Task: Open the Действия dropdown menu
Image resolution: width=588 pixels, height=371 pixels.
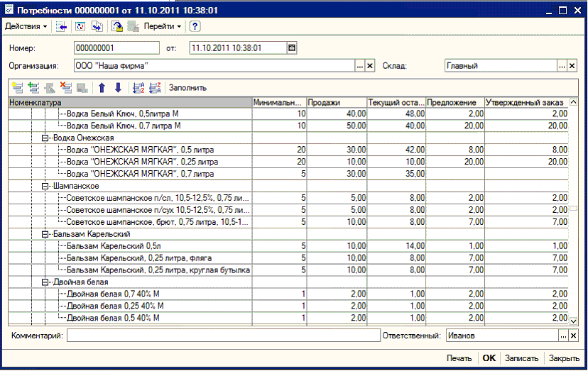Action: click(x=26, y=26)
